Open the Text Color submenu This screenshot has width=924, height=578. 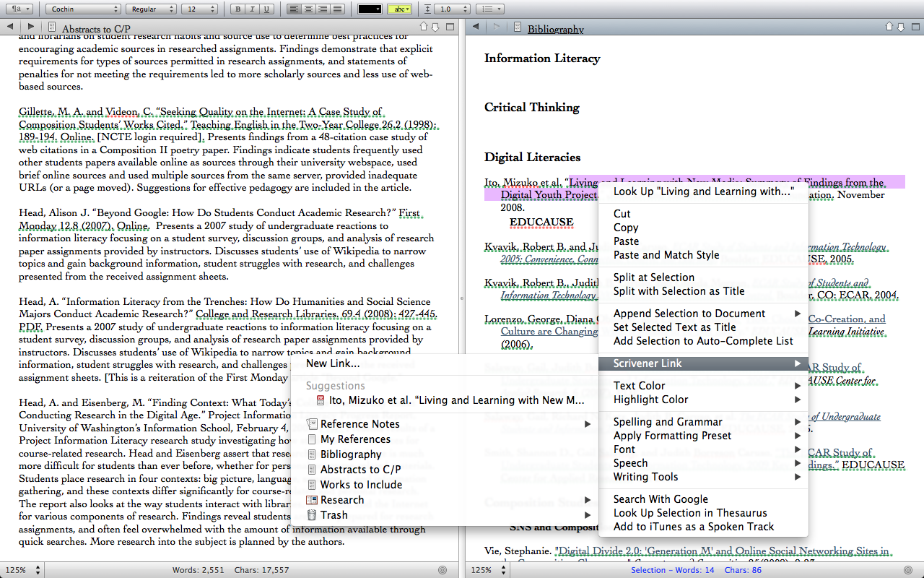click(704, 386)
